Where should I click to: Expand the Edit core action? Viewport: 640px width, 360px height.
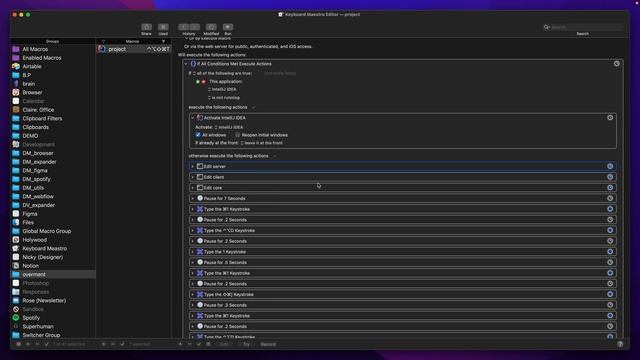[x=193, y=188]
